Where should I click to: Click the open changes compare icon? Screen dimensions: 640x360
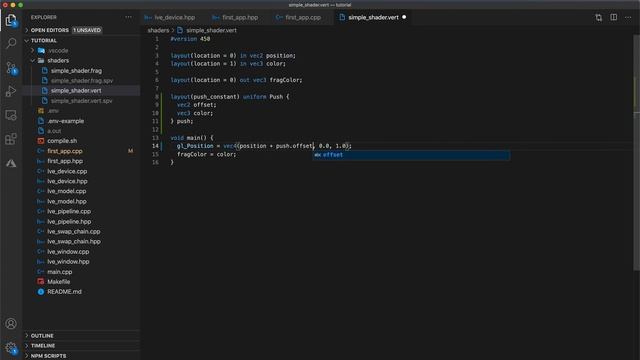(x=598, y=18)
